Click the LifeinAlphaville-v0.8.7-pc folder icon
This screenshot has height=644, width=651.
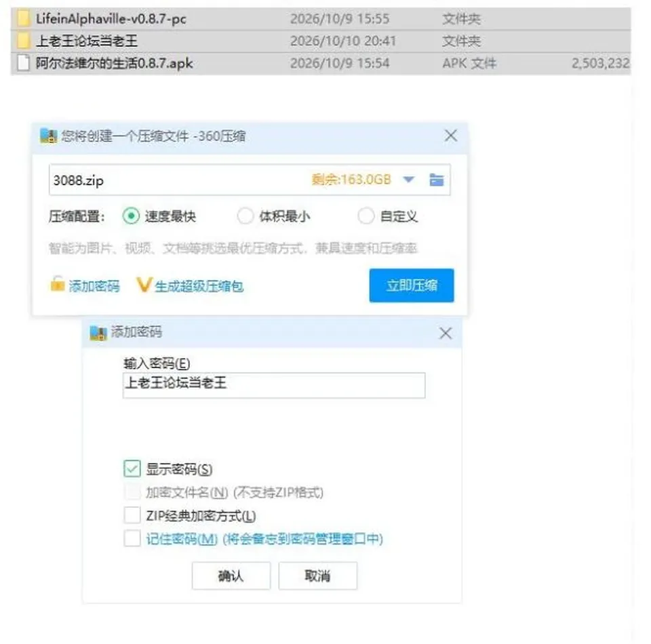[23, 19]
